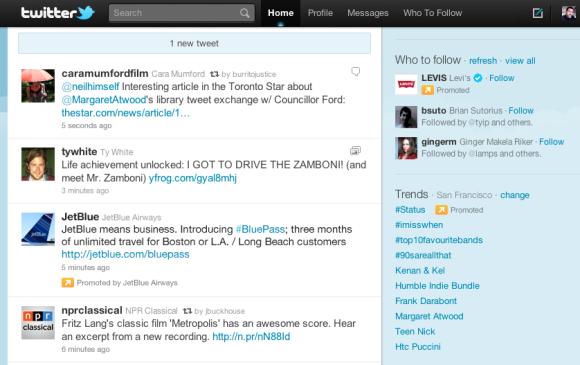Open the nprclassical profile picture thumbnail
This screenshot has width=580, height=365.
click(38, 323)
